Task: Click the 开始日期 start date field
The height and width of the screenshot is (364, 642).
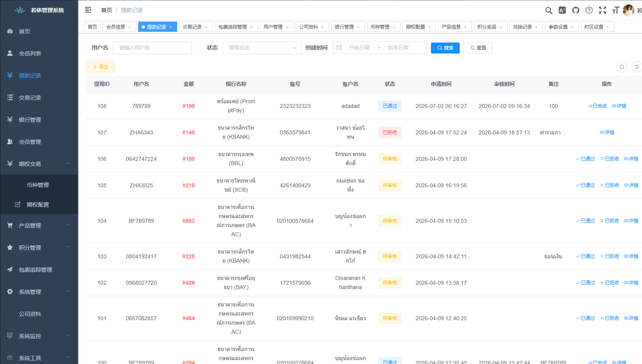Action: tap(359, 48)
